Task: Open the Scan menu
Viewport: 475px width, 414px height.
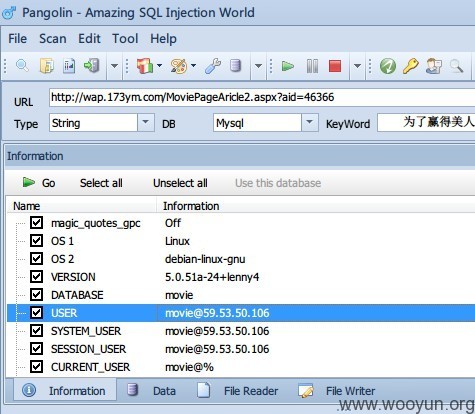Action: click(x=53, y=39)
